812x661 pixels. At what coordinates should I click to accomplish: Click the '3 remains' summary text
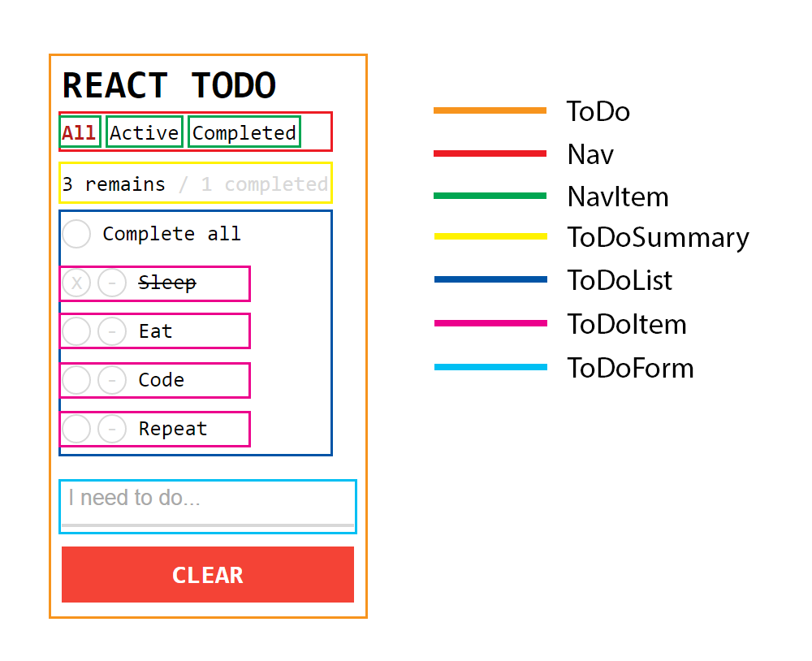click(114, 184)
